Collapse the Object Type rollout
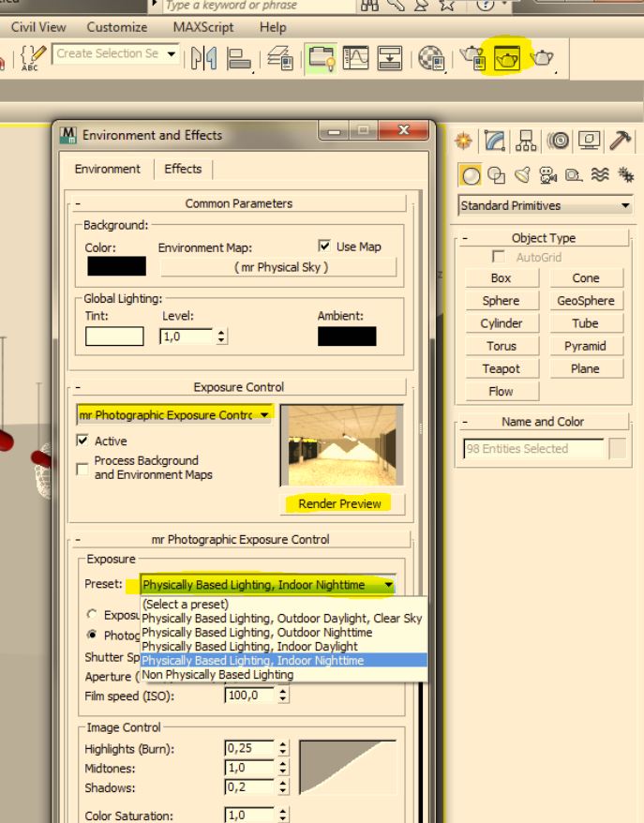This screenshot has width=644, height=823. click(x=543, y=238)
